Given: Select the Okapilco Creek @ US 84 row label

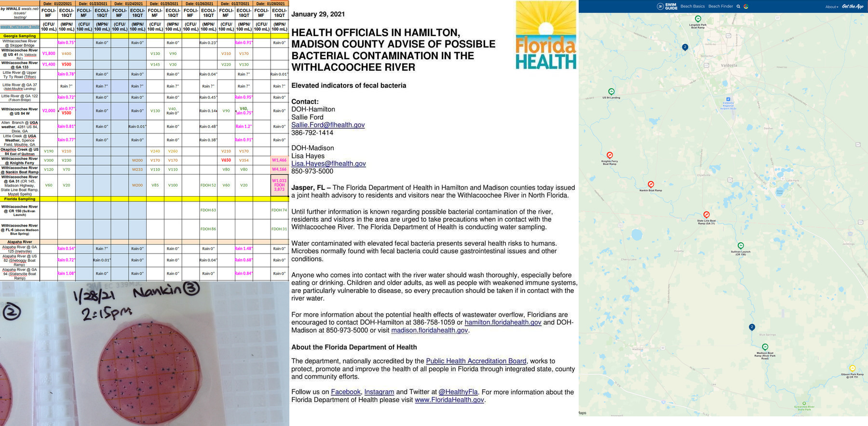Looking at the screenshot, I should pos(20,151).
